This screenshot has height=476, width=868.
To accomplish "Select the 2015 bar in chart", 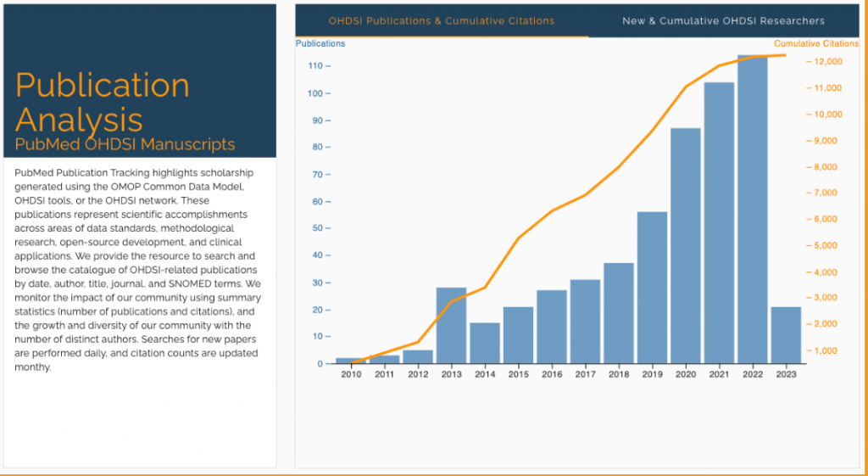I will pyautogui.click(x=518, y=335).
